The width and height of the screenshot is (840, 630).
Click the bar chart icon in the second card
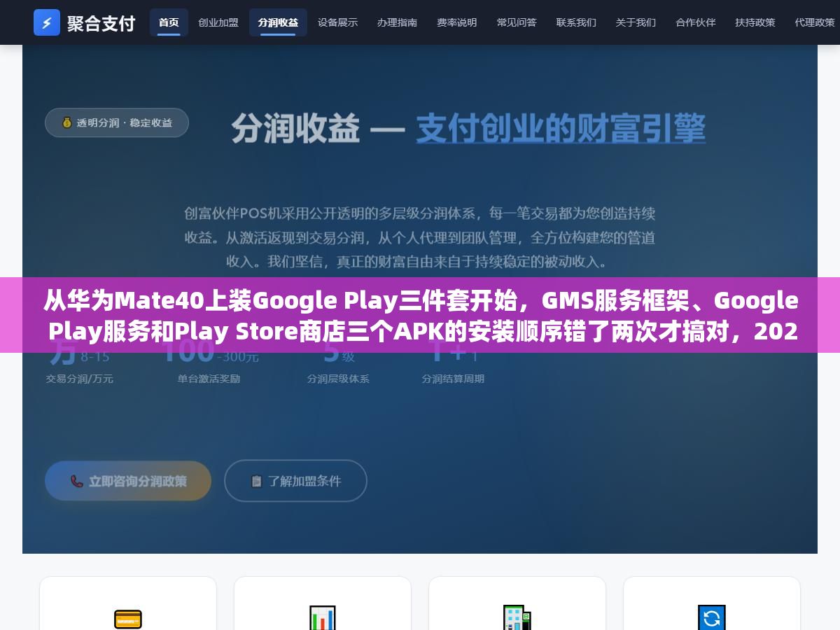(323, 619)
